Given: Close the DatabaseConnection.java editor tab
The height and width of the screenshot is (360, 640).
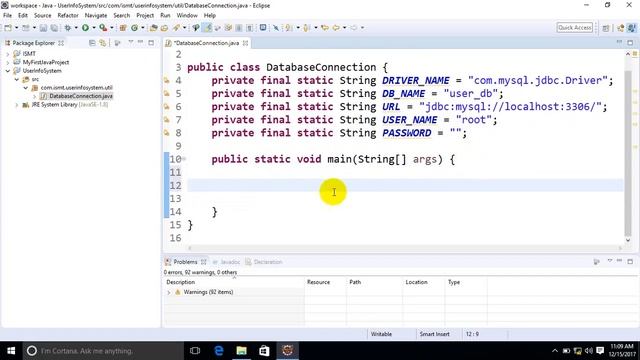Looking at the screenshot, I should point(245,43).
